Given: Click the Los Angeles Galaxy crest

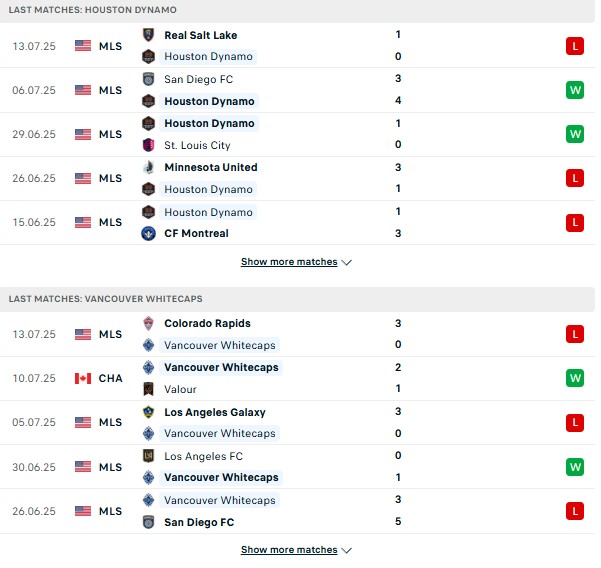Looking at the screenshot, I should pyautogui.click(x=148, y=412).
